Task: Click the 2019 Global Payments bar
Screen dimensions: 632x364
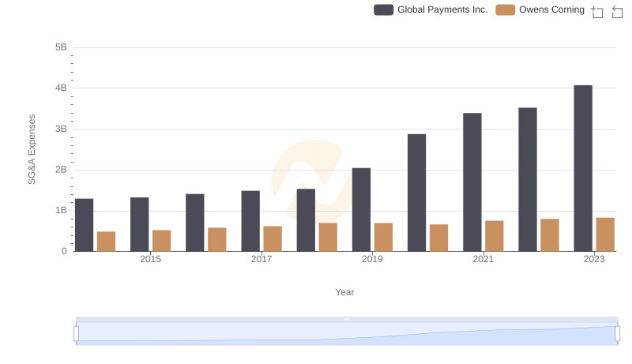Action: point(361,210)
